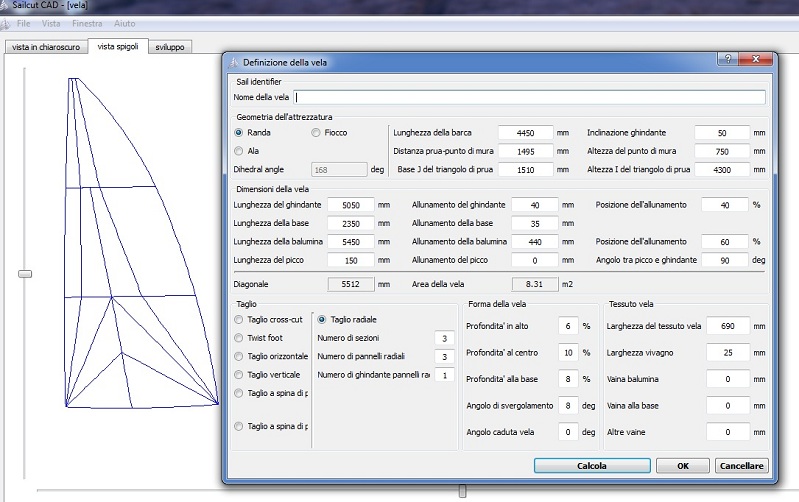The height and width of the screenshot is (502, 799).
Task: Click the Lunghezza della barca field
Action: point(525,133)
